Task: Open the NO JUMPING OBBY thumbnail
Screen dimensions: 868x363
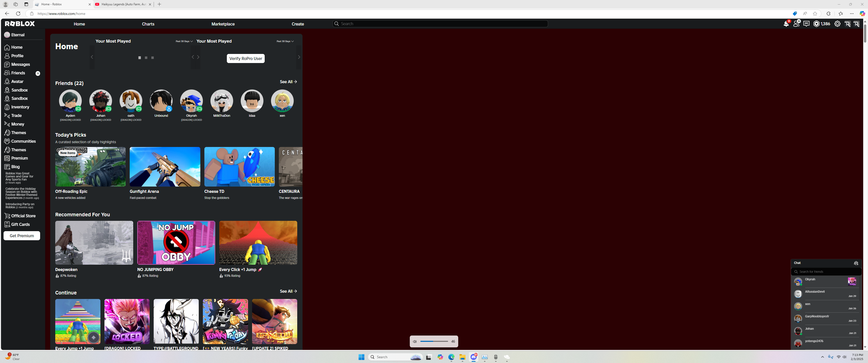Action: coord(176,243)
